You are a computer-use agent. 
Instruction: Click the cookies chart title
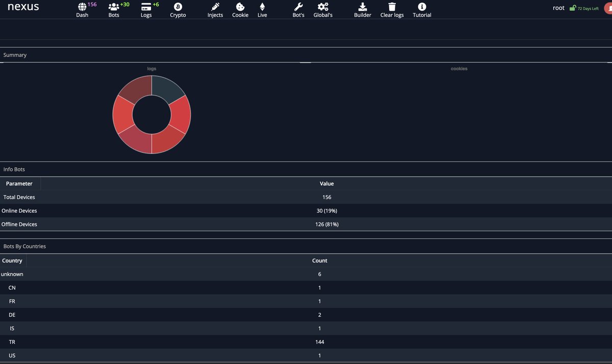point(459,68)
